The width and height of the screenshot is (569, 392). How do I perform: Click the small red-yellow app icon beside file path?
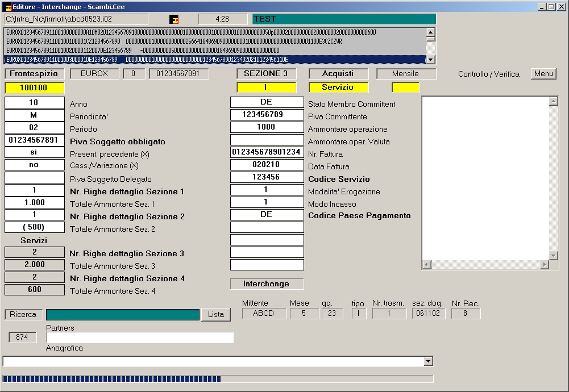[x=174, y=19]
